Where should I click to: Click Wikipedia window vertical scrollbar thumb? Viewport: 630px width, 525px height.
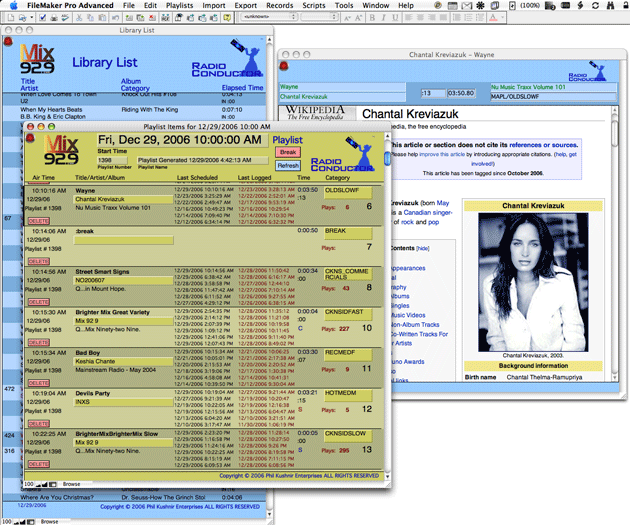614,133
